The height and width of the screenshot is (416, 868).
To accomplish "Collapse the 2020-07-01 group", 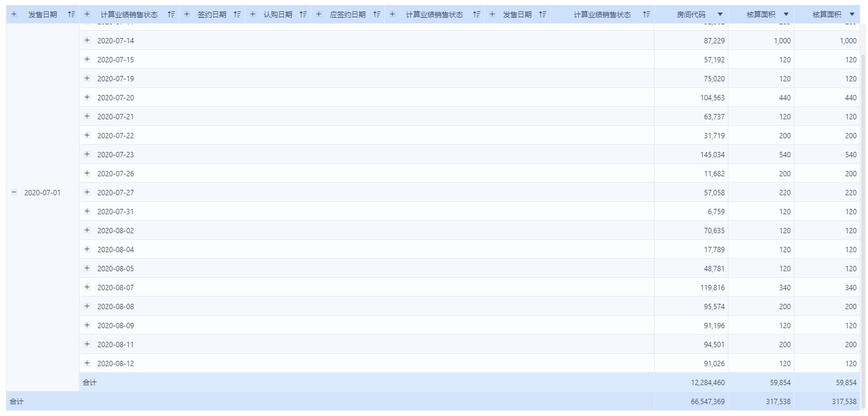I will pyautogui.click(x=14, y=192).
